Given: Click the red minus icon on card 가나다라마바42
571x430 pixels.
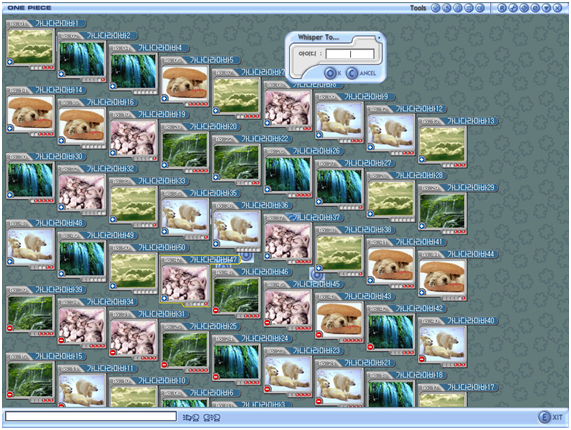Looking at the screenshot, I should coord(370,347).
